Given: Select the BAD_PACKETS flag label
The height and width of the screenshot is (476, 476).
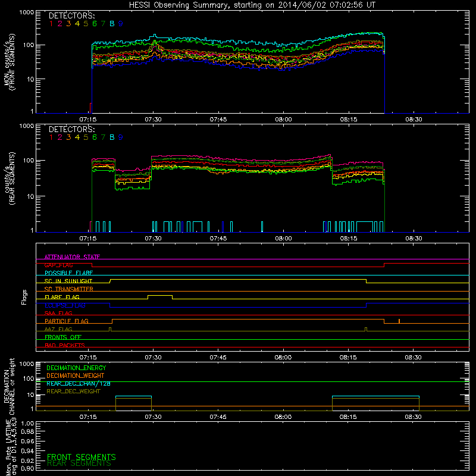Looking at the screenshot, I should tap(65, 345).
